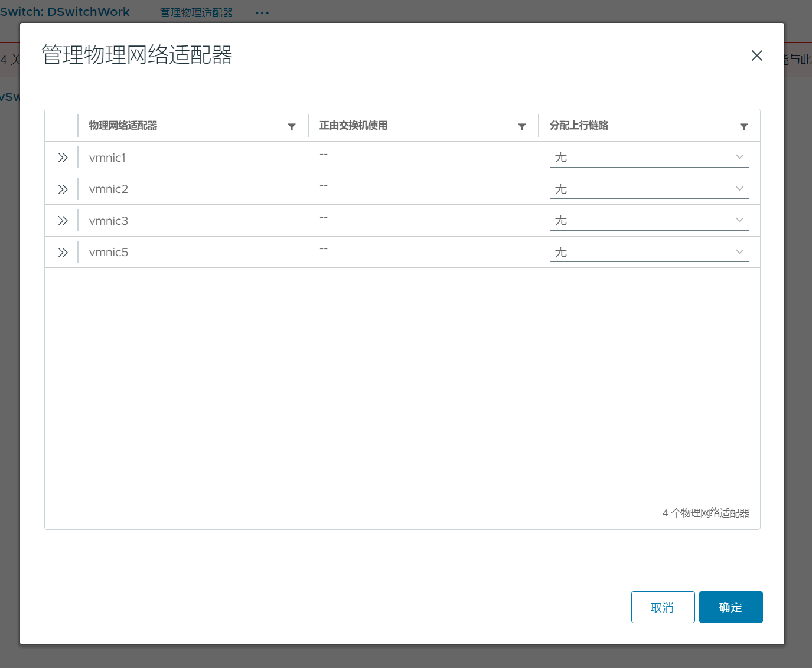Select the vmnic3 adapter name
Viewport: 812px width, 668px height.
[x=109, y=221]
